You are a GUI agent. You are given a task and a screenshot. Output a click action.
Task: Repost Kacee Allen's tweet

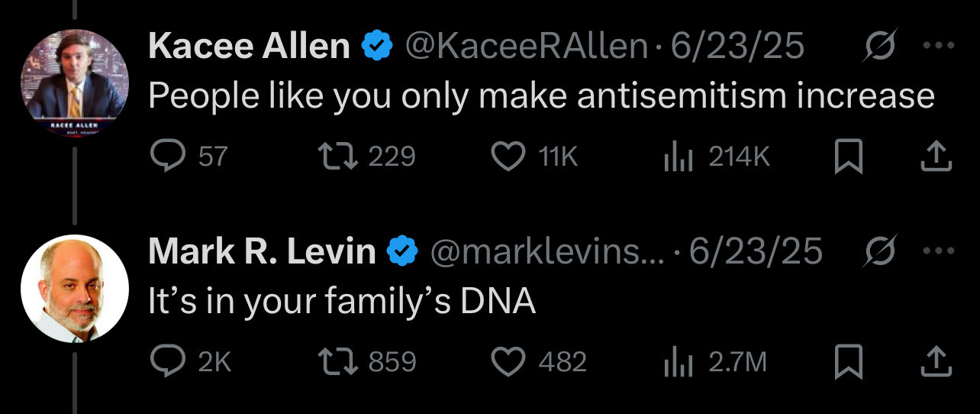click(x=334, y=157)
